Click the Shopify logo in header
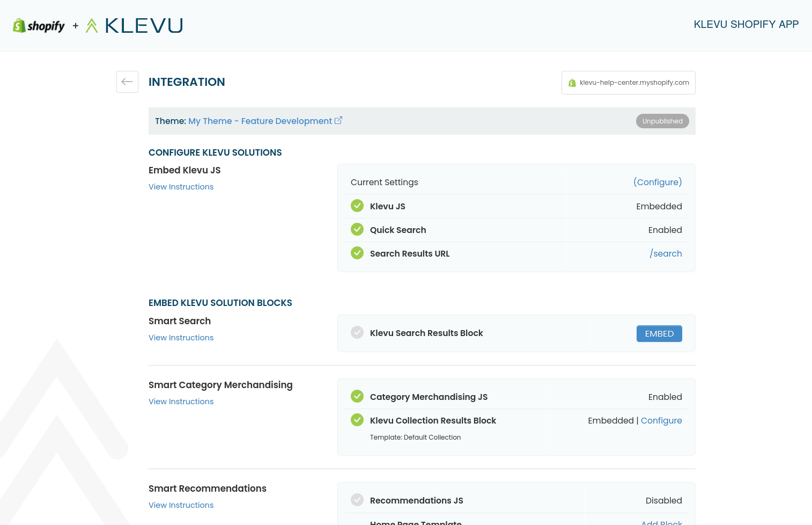The height and width of the screenshot is (525, 812). 39,25
